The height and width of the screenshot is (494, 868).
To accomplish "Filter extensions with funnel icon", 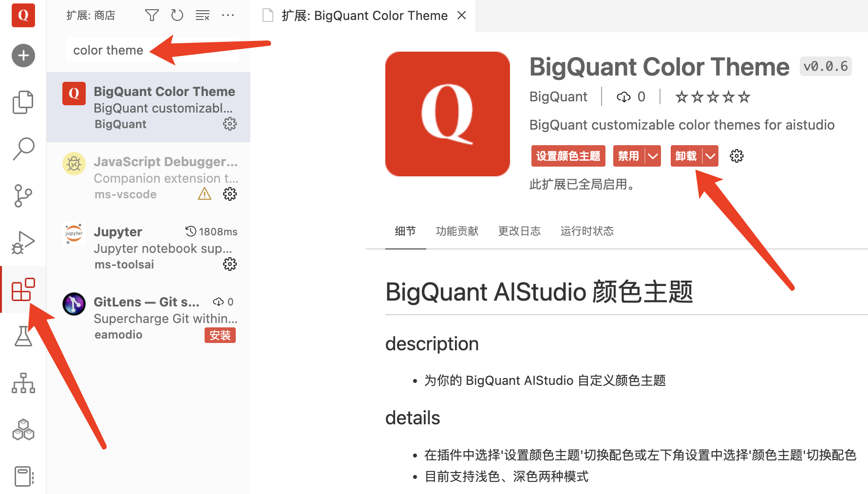I will point(152,16).
